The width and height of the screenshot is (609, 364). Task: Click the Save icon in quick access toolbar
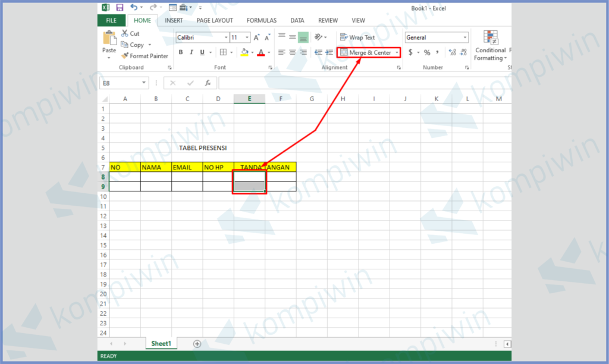(x=120, y=8)
